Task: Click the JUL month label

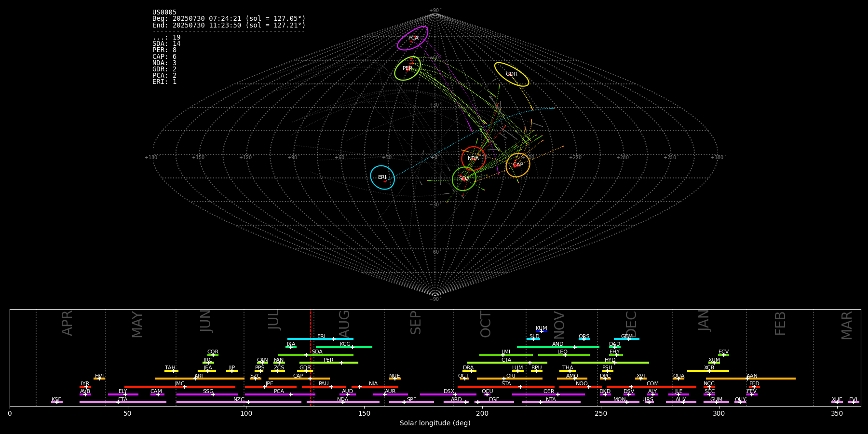Action: coord(274,320)
